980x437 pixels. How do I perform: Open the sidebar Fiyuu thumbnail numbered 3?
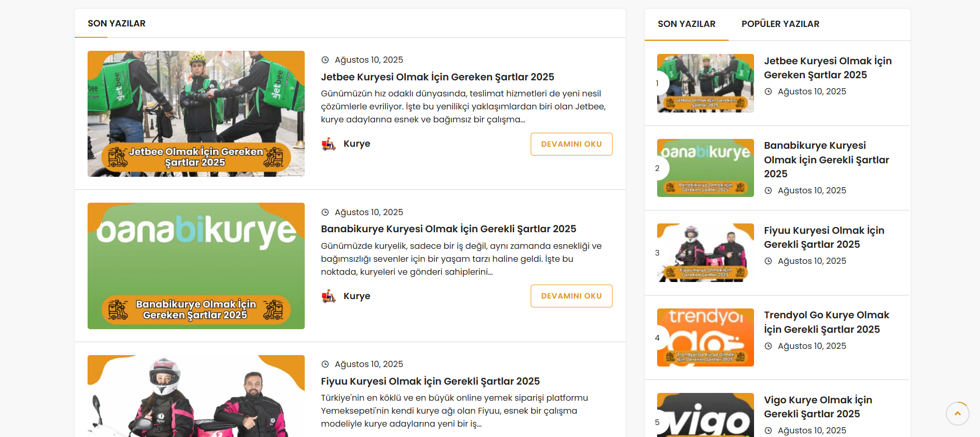tap(705, 252)
